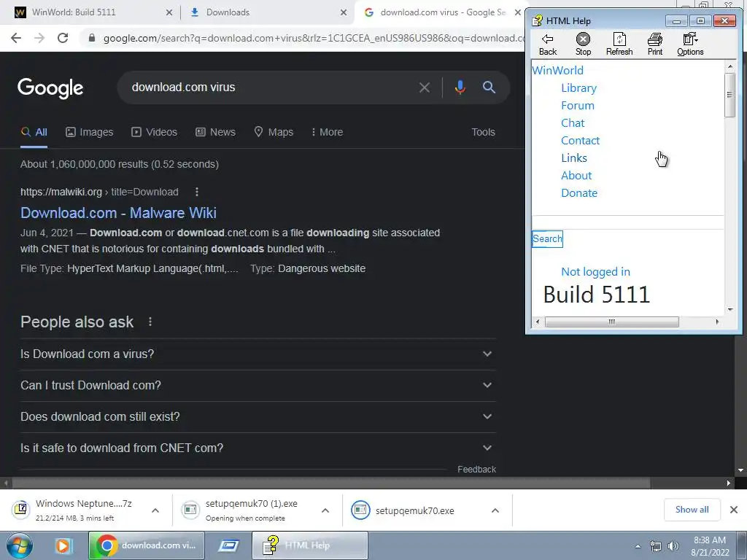Click WinWorld link in HTML Help

click(x=557, y=71)
